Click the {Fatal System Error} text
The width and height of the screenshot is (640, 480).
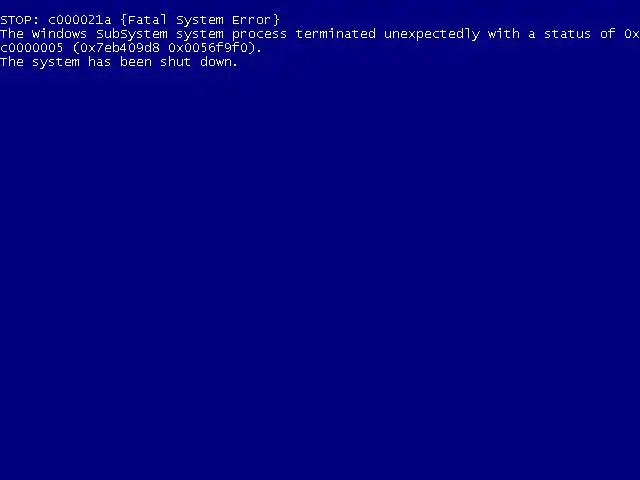point(200,20)
